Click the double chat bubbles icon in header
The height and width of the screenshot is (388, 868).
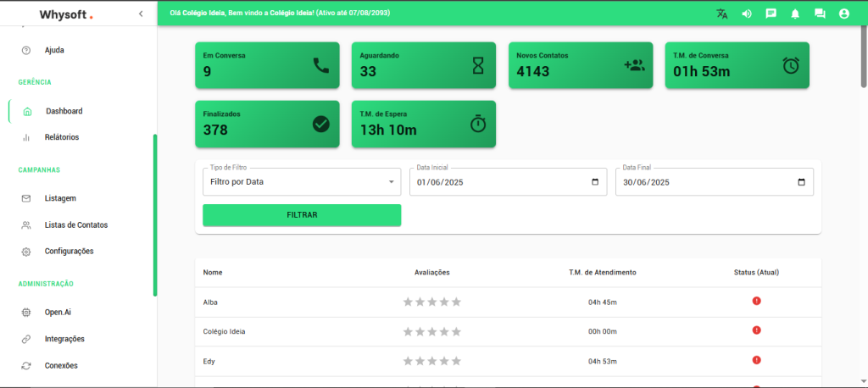pyautogui.click(x=820, y=14)
